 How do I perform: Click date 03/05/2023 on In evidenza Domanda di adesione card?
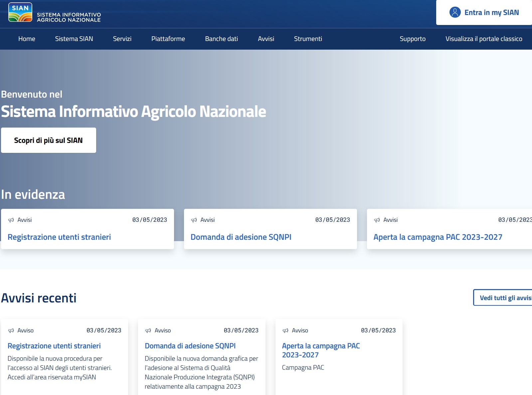pyautogui.click(x=333, y=220)
